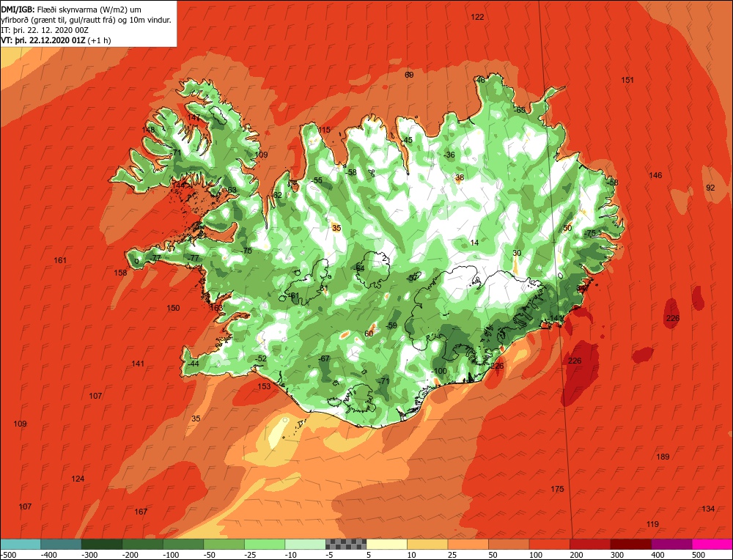Click the 'IT: þri. 22. 12. 2020 00Z' line
The image size is (733, 560).
pos(45,30)
